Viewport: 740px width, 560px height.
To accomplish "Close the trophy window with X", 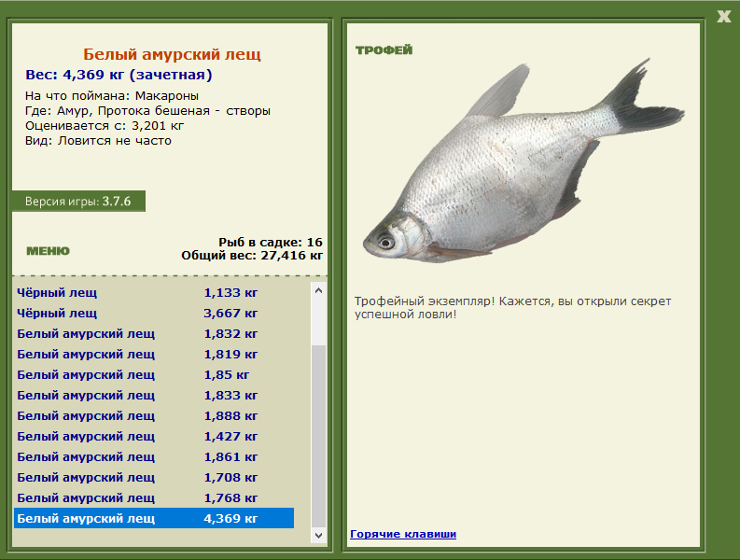I will (723, 17).
